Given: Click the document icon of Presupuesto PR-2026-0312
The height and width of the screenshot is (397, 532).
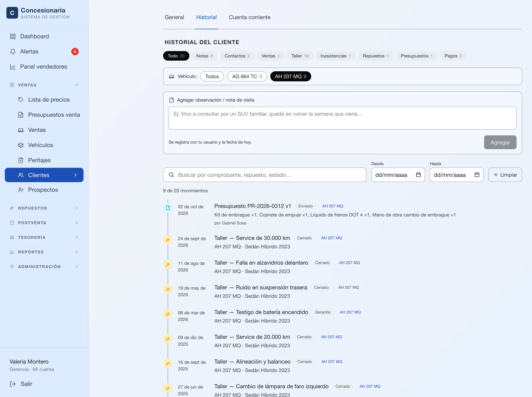Looking at the screenshot, I should click(x=168, y=208).
